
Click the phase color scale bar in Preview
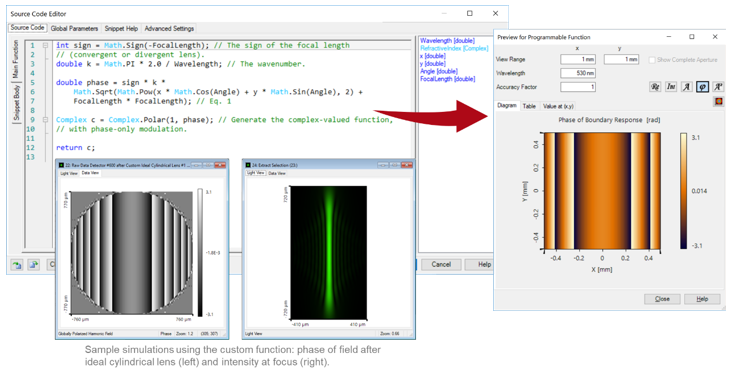coord(683,191)
